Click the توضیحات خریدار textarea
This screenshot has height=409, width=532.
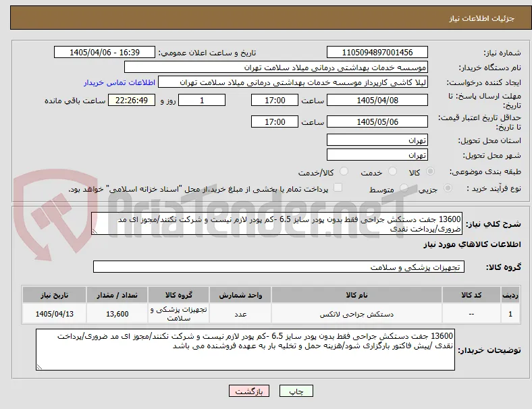coord(245,350)
